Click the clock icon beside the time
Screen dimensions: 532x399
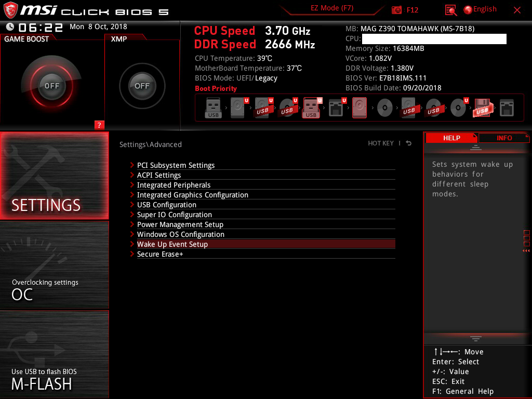pyautogui.click(x=10, y=27)
